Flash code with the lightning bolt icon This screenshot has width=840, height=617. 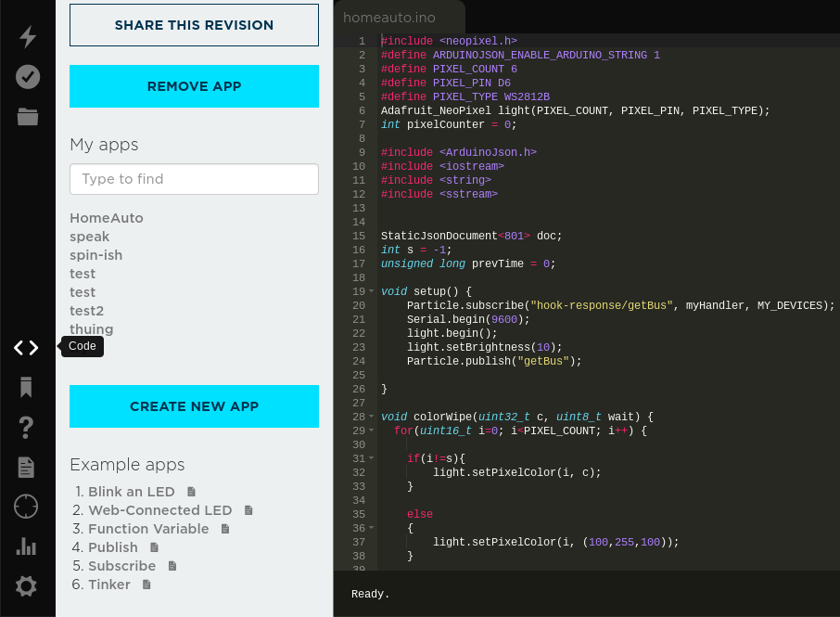[27, 36]
